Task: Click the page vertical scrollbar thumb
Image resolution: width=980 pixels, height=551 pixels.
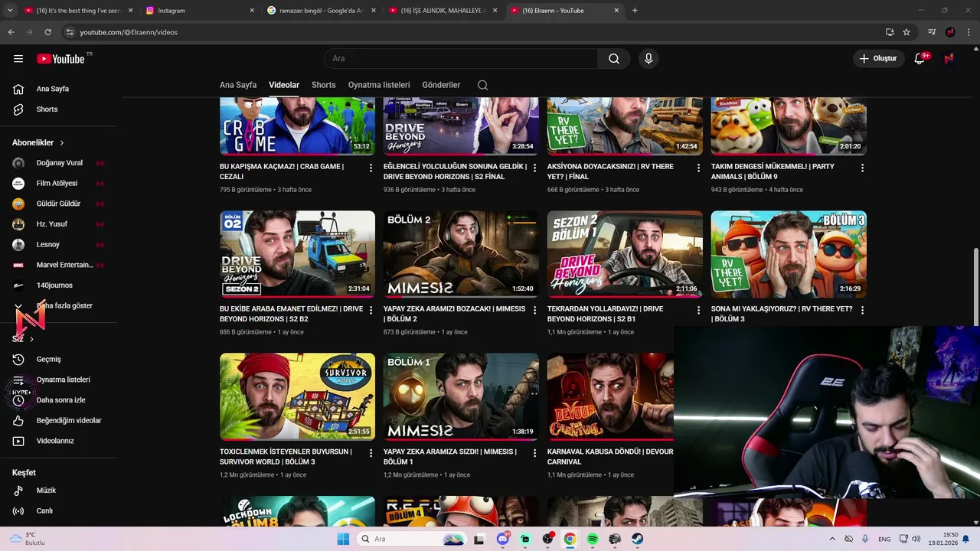Action: tap(975, 286)
